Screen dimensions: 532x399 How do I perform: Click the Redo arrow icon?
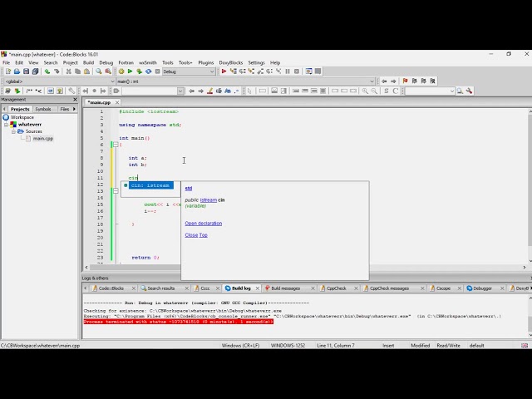(57, 71)
